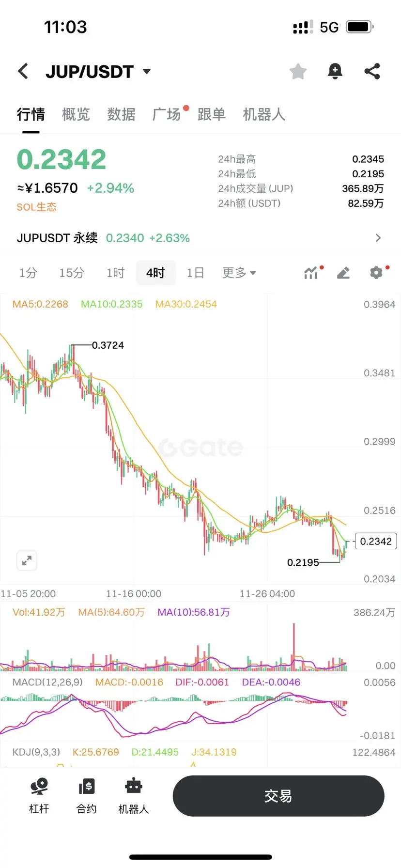Expand the JUP/USDT pair dropdown

tap(147, 72)
